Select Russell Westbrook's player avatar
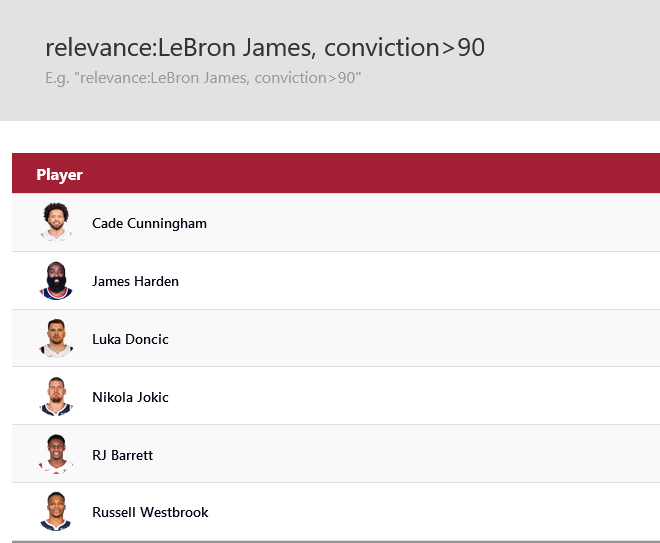 [x=57, y=511]
